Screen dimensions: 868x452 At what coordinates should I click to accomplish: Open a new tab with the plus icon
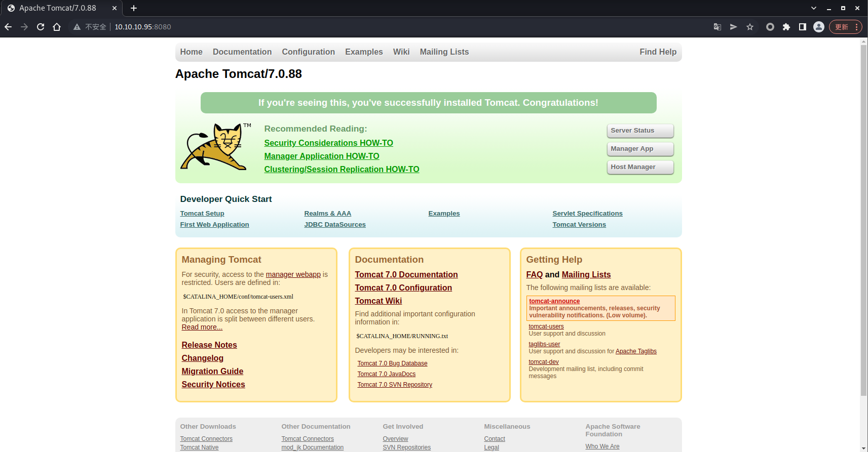click(x=134, y=8)
